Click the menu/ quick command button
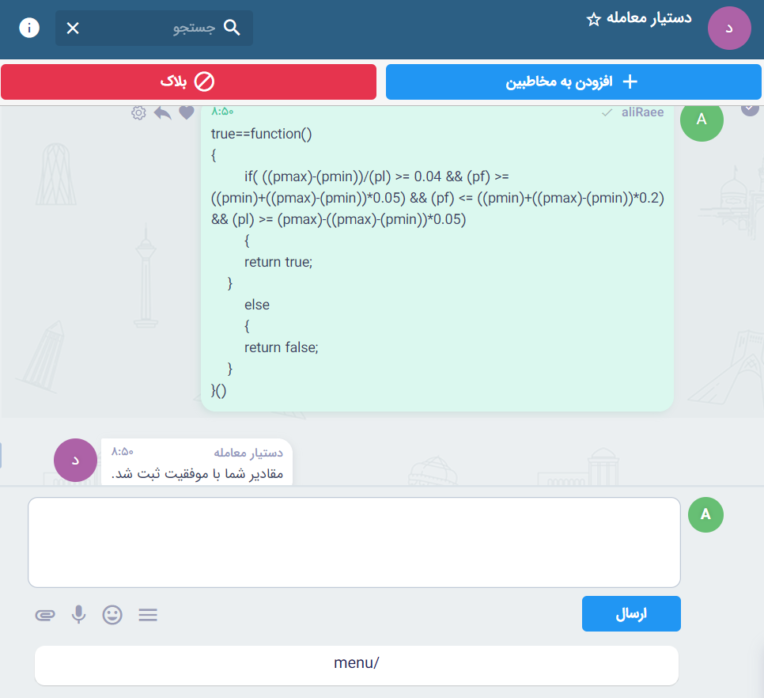The image size is (764, 698). point(357,665)
